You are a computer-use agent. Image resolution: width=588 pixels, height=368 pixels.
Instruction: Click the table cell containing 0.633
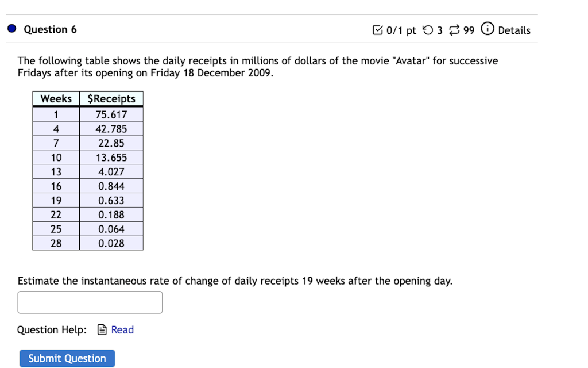tap(111, 200)
